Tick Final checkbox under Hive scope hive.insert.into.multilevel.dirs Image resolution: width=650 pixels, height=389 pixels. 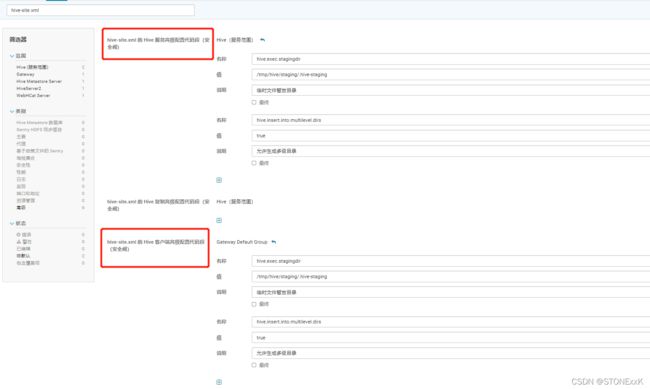click(254, 163)
